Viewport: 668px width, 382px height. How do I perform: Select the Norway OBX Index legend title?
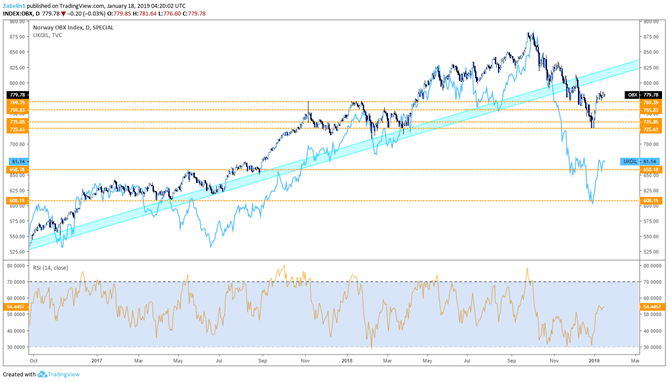(x=73, y=28)
